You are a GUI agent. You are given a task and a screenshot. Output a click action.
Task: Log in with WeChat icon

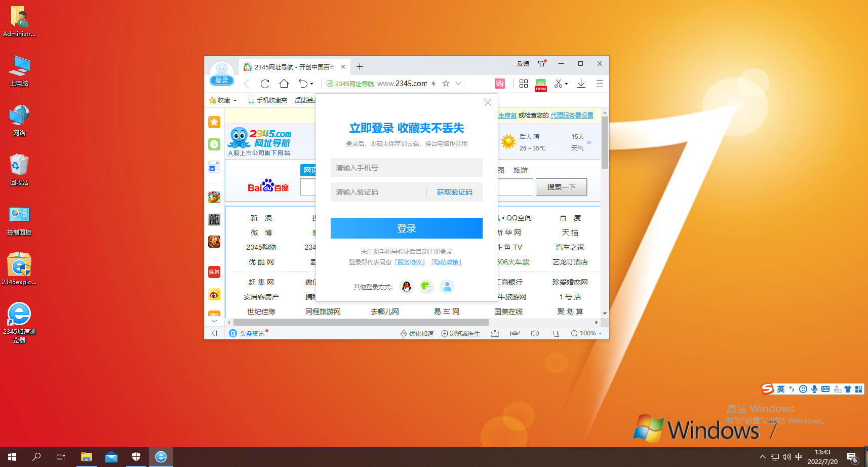coord(427,287)
